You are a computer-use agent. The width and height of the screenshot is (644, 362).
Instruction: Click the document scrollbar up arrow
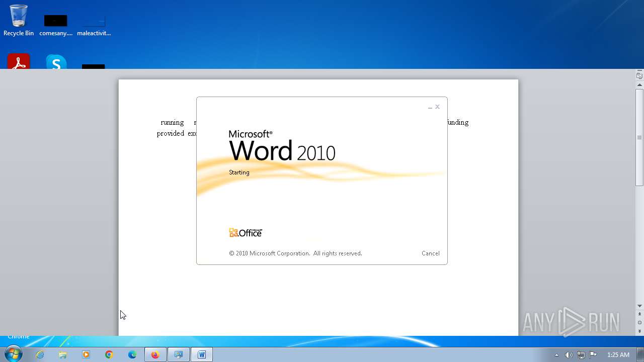tap(639, 85)
